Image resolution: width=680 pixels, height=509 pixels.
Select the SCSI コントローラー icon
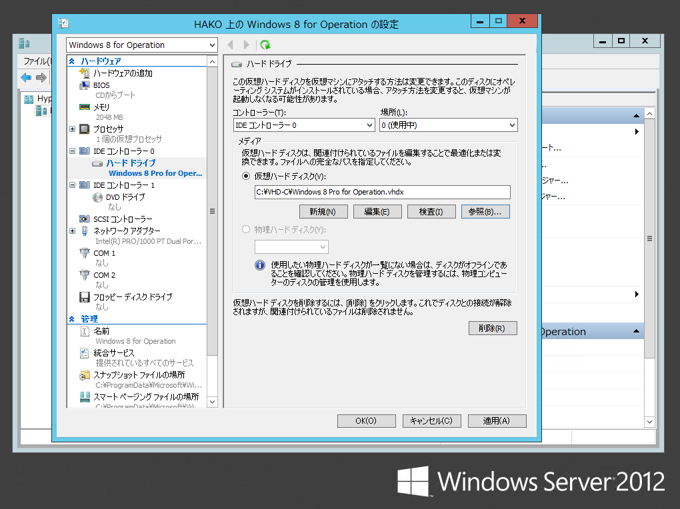tap(85, 219)
